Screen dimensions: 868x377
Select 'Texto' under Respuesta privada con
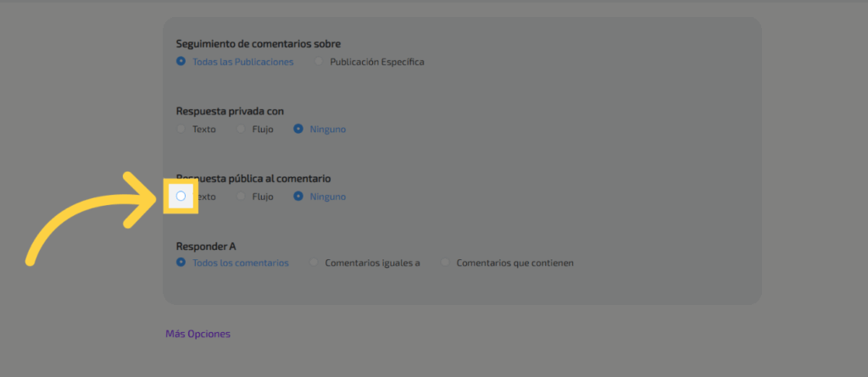pos(181,130)
